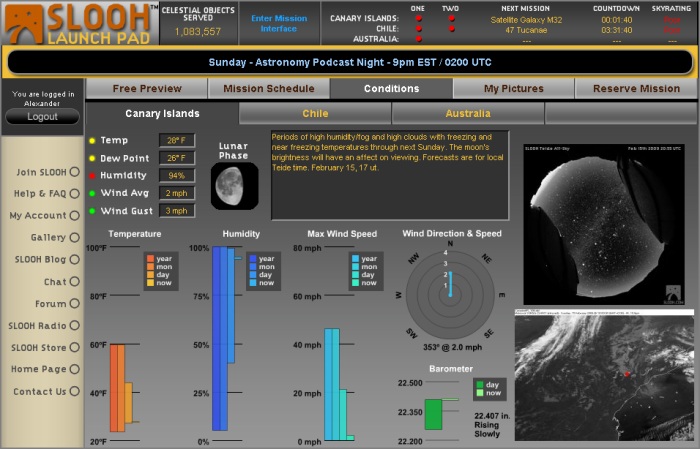Select the SLOOH Radio circle button
The height and width of the screenshot is (449, 700).
[75, 325]
